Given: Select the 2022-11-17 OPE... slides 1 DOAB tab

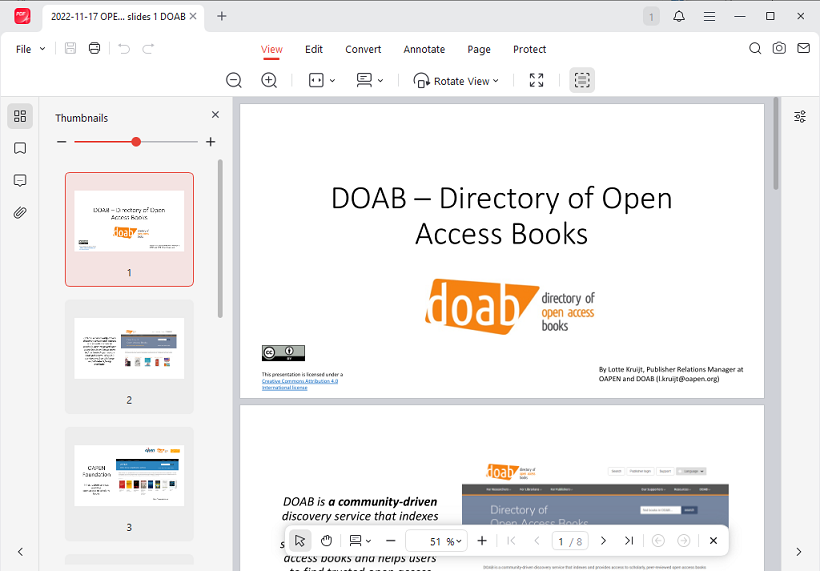Looking at the screenshot, I should pyautogui.click(x=118, y=17).
